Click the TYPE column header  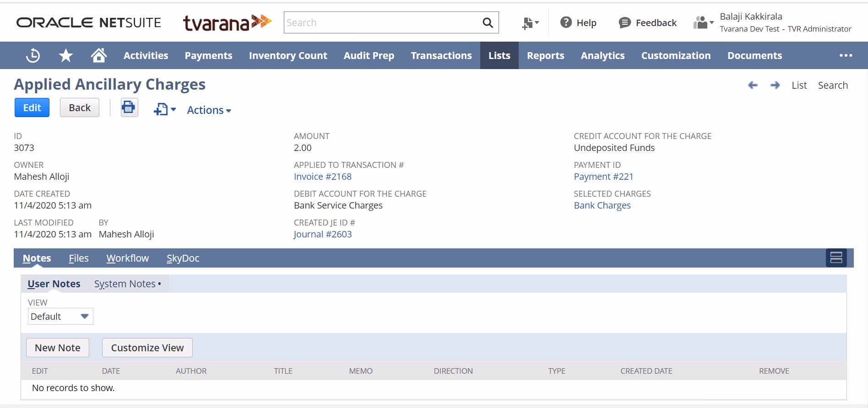(x=557, y=371)
